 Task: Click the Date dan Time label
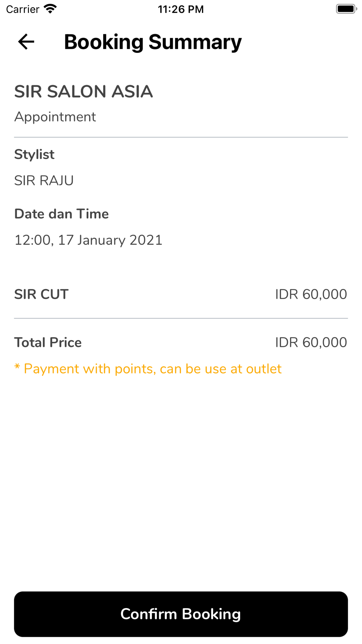click(62, 214)
